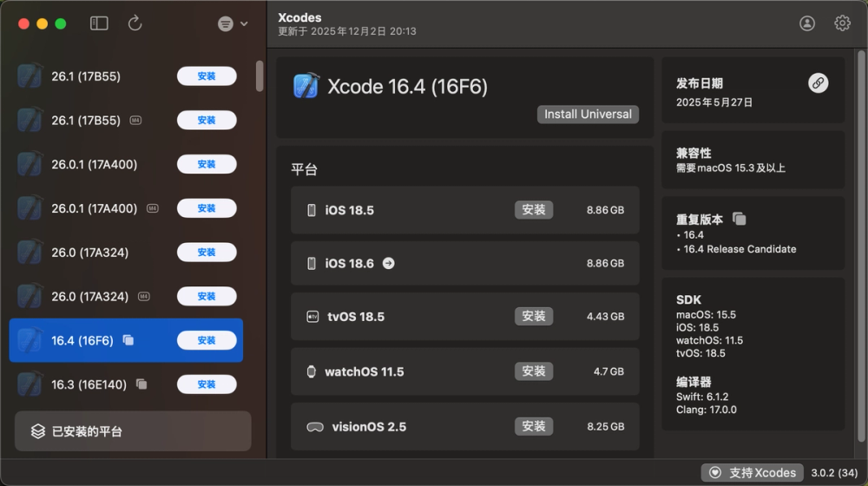Select the 26.0.1 (17A400) list row text
868x486 pixels.
[94, 164]
